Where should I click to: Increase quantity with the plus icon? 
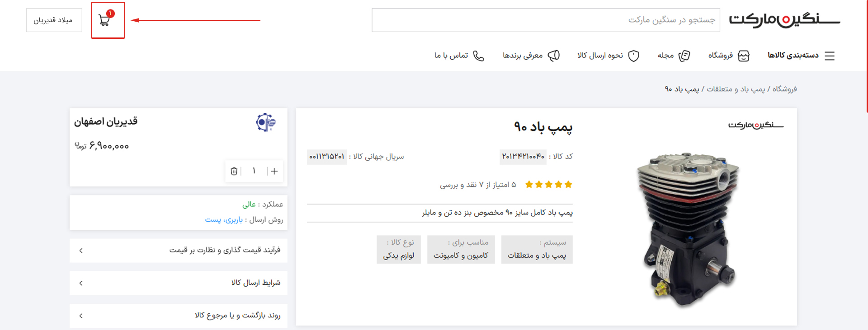tap(274, 171)
